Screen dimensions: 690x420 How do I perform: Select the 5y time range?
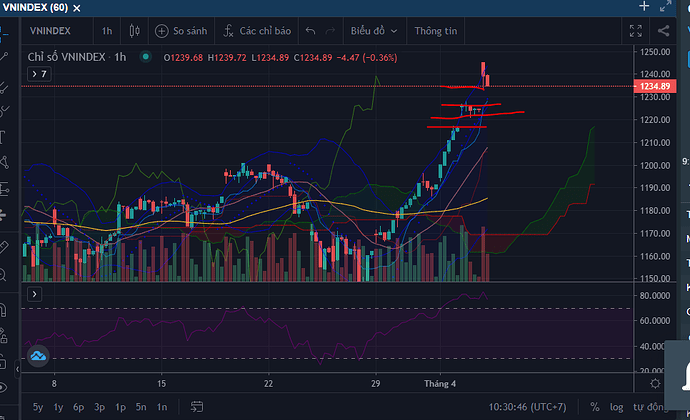37,407
